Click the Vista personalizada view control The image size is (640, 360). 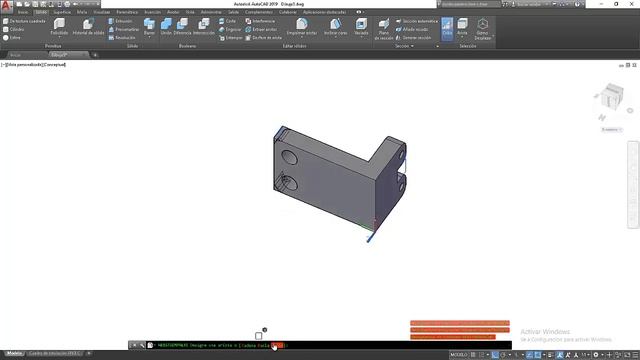24,64
